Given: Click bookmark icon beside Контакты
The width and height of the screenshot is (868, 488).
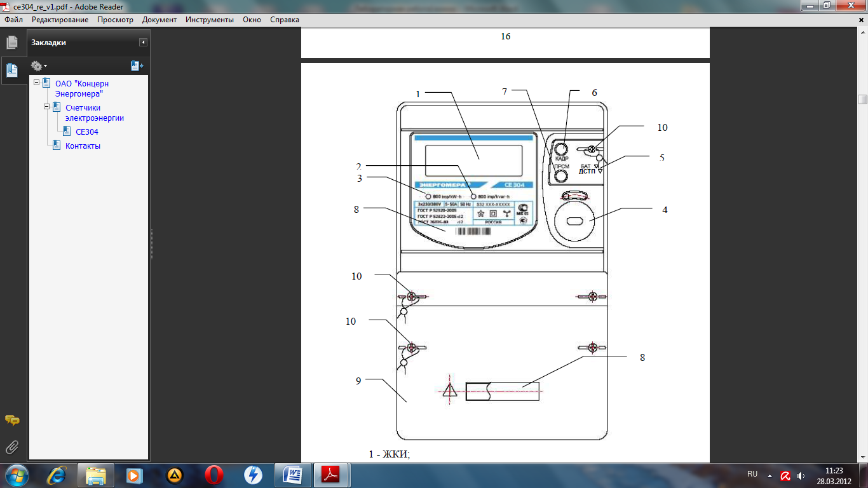Looking at the screenshot, I should coord(57,145).
